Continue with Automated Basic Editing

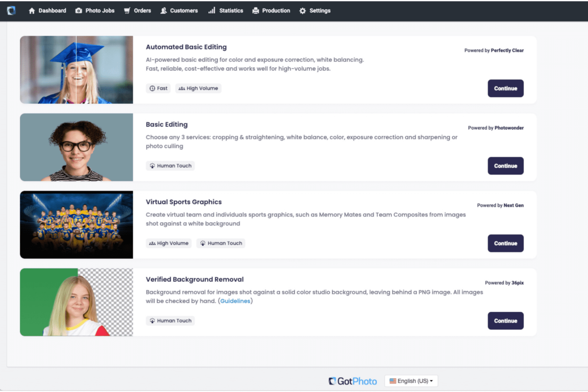point(505,88)
